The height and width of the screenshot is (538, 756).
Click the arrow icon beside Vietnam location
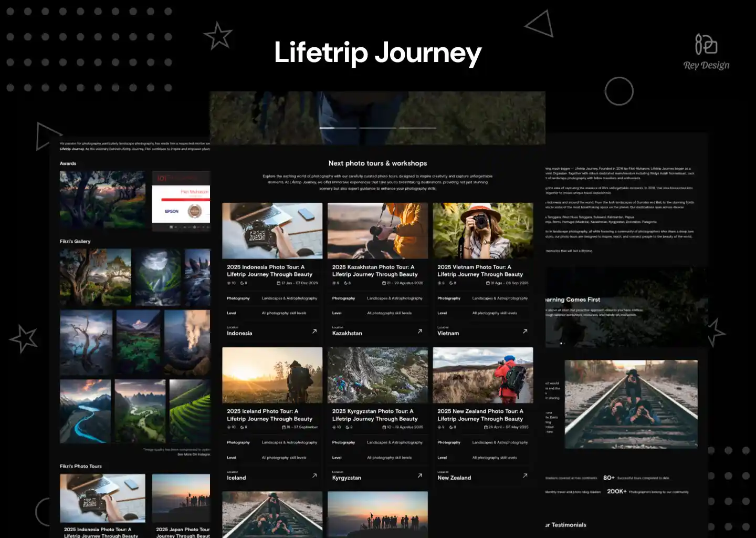tap(525, 332)
